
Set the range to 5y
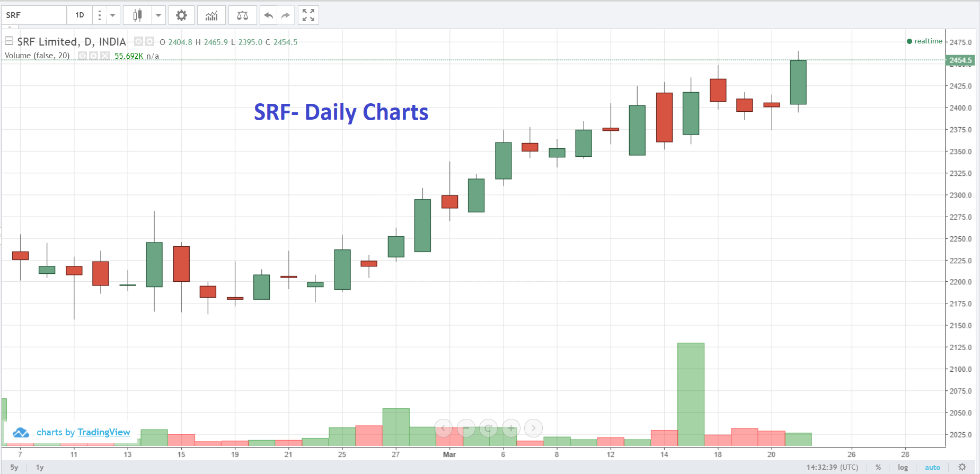pyautogui.click(x=14, y=467)
